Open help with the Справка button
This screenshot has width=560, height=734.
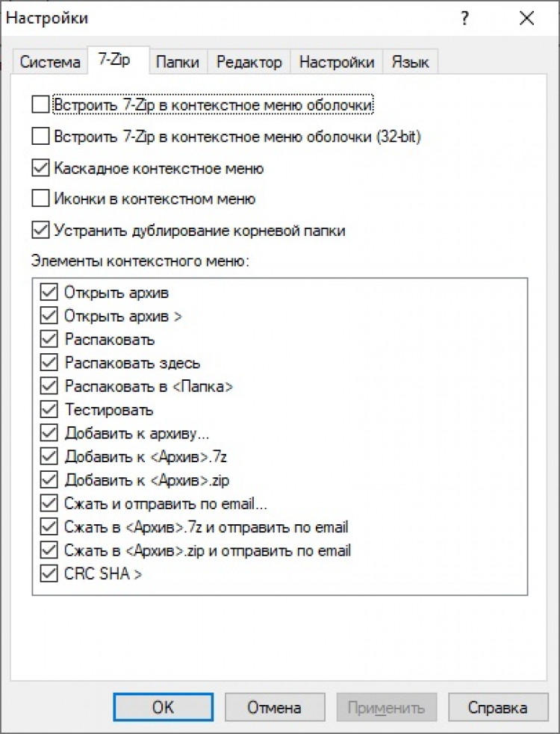coord(497,707)
